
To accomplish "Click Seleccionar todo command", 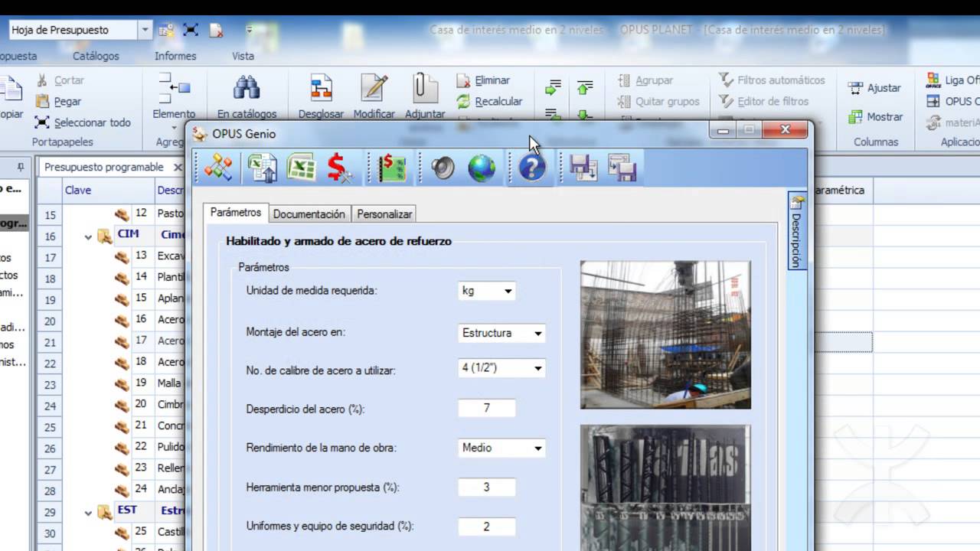I will point(83,122).
